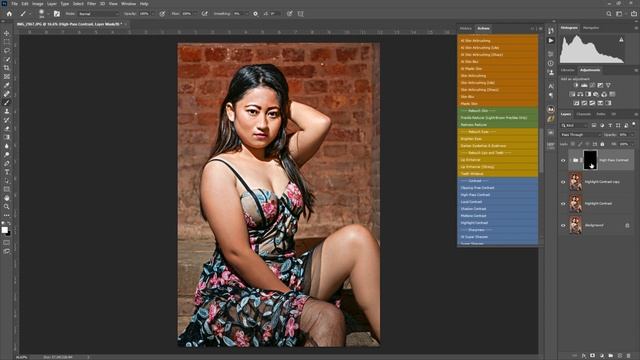This screenshot has width=640, height=360.
Task: Select the Pen tool
Action: (7, 163)
